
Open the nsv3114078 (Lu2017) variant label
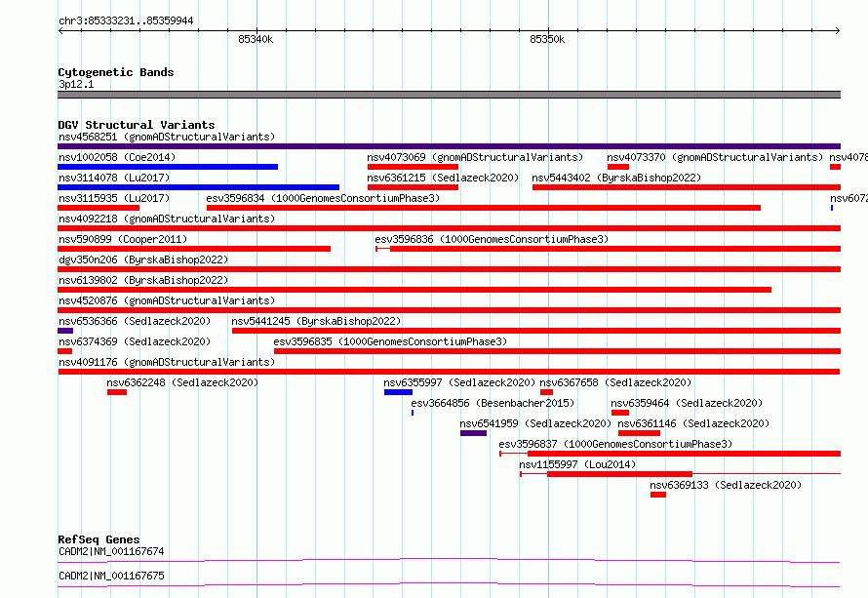coord(114,178)
